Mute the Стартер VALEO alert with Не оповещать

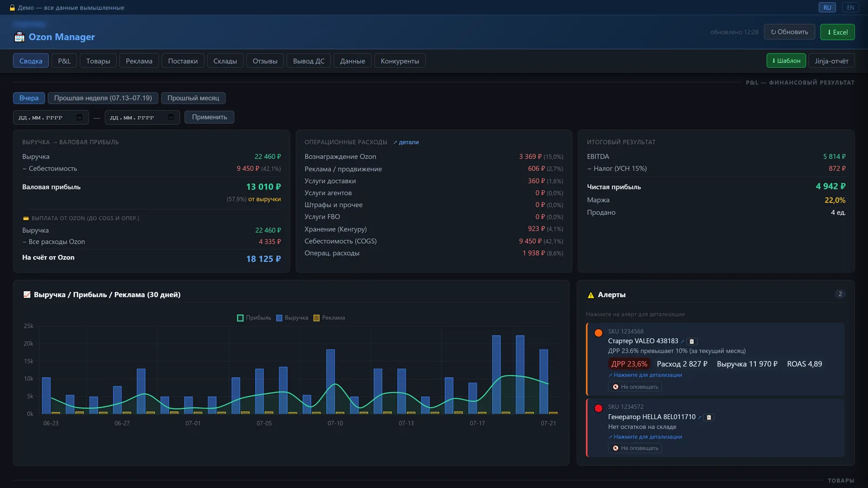(x=635, y=387)
